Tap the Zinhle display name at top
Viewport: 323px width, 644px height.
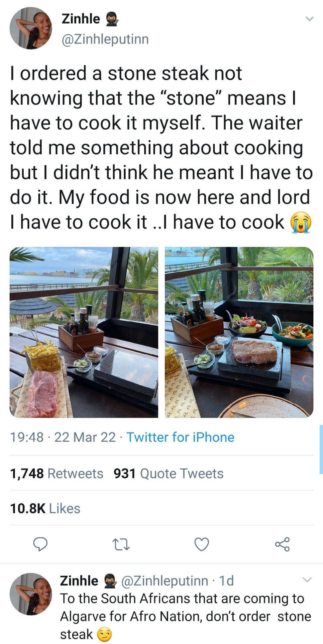click(x=81, y=19)
